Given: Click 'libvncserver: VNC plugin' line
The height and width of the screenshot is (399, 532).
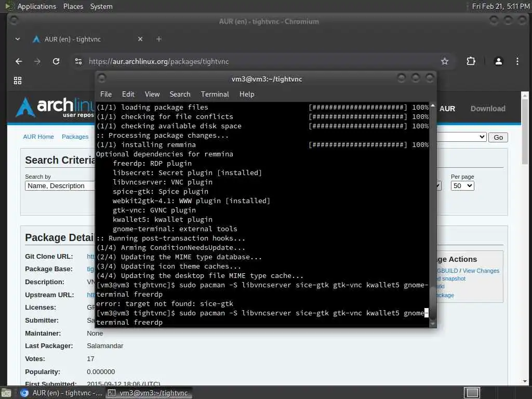Looking at the screenshot, I should point(163,182).
